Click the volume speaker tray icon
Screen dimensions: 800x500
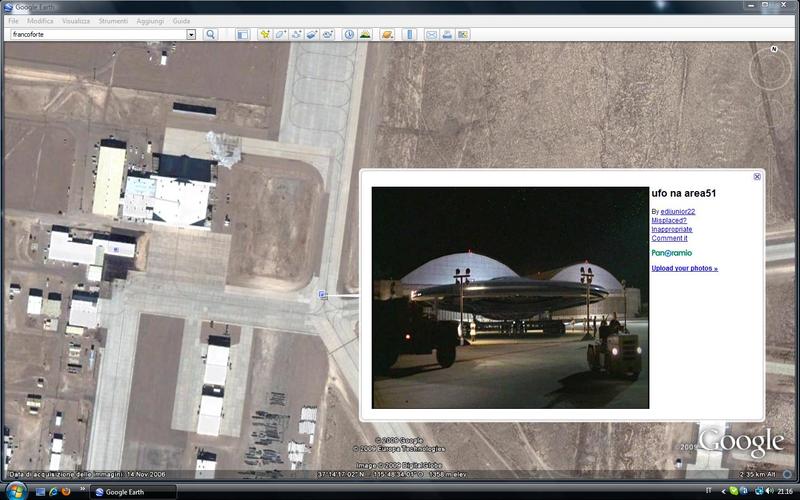(769, 491)
